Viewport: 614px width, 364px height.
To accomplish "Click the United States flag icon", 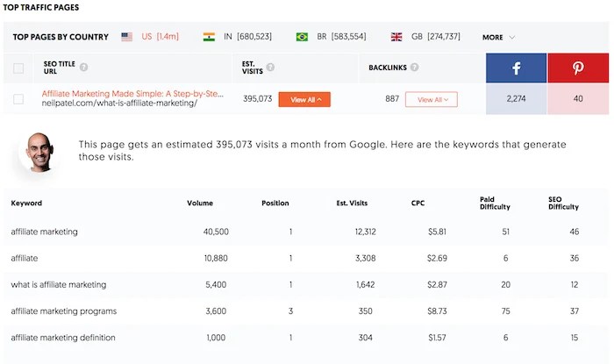I will pyautogui.click(x=127, y=37).
